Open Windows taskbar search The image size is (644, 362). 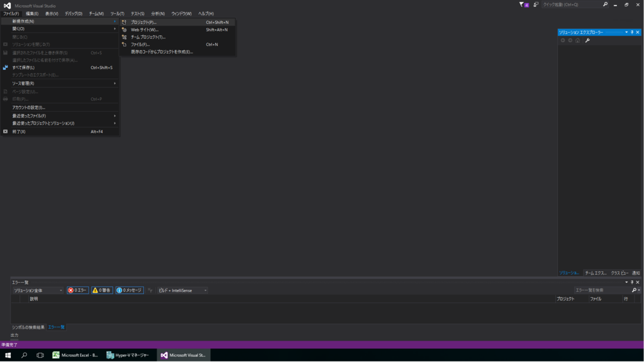tap(24, 355)
